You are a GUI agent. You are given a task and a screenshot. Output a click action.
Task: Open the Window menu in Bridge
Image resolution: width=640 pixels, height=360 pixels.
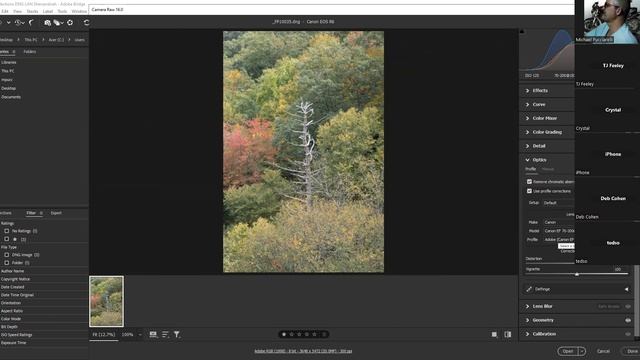[79, 11]
